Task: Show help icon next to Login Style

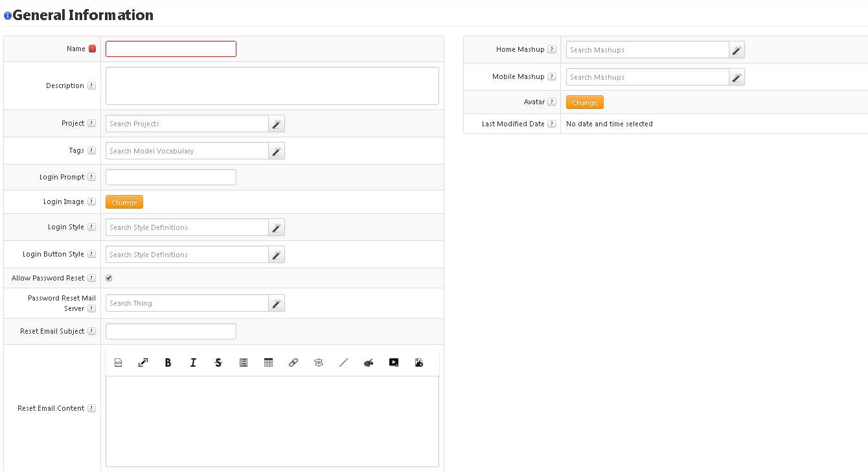Action: pos(92,227)
